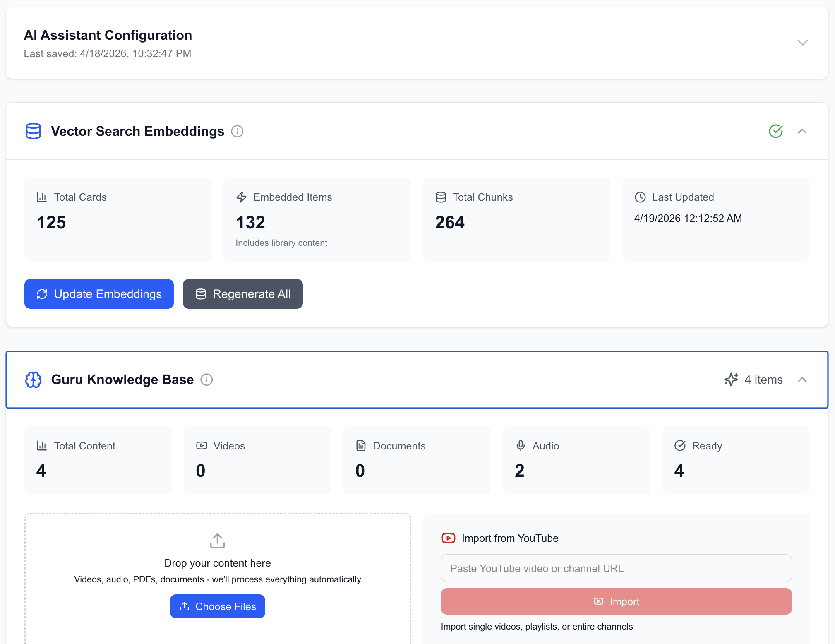The height and width of the screenshot is (644, 835).
Task: Click the Vector Search Embeddings info icon
Action: 237,131
